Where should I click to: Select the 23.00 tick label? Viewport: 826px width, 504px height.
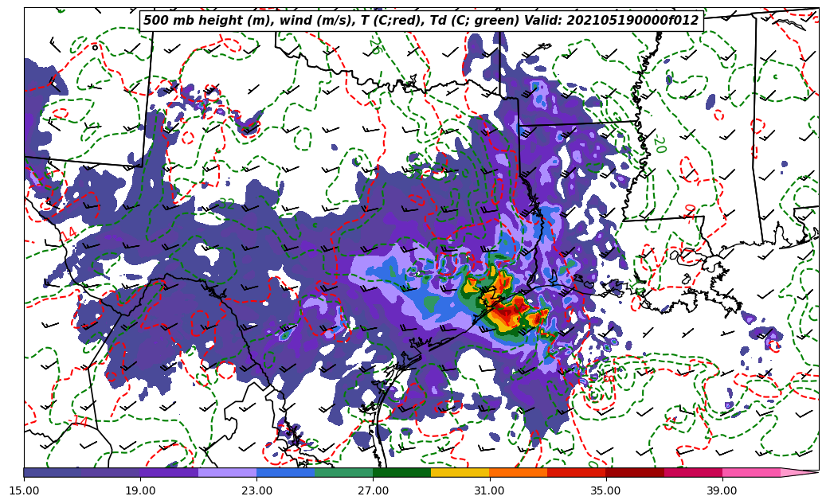pyautogui.click(x=256, y=490)
